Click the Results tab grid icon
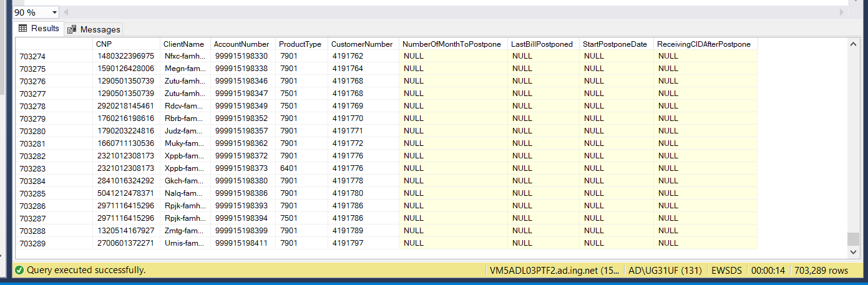Image resolution: width=868 pixels, height=285 pixels. tap(23, 28)
